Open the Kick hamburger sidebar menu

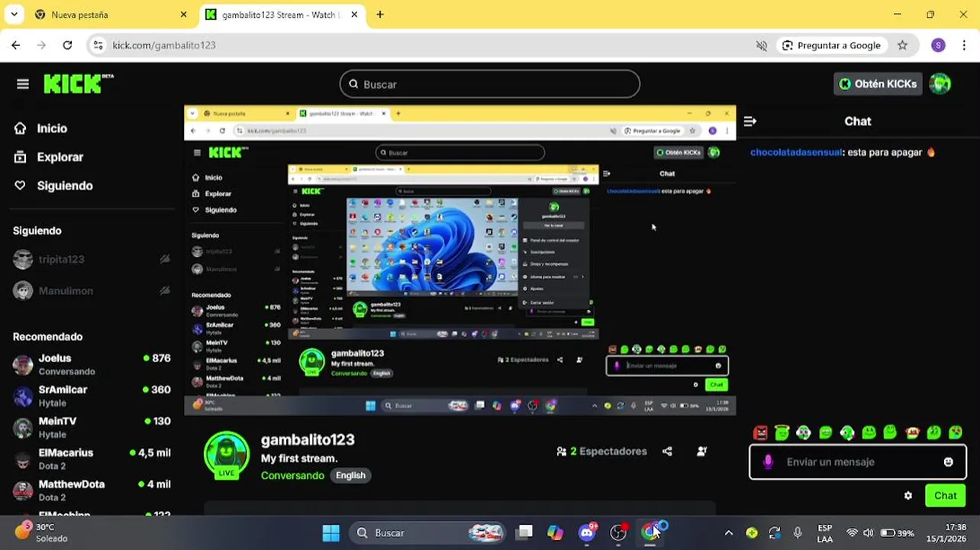pos(22,84)
